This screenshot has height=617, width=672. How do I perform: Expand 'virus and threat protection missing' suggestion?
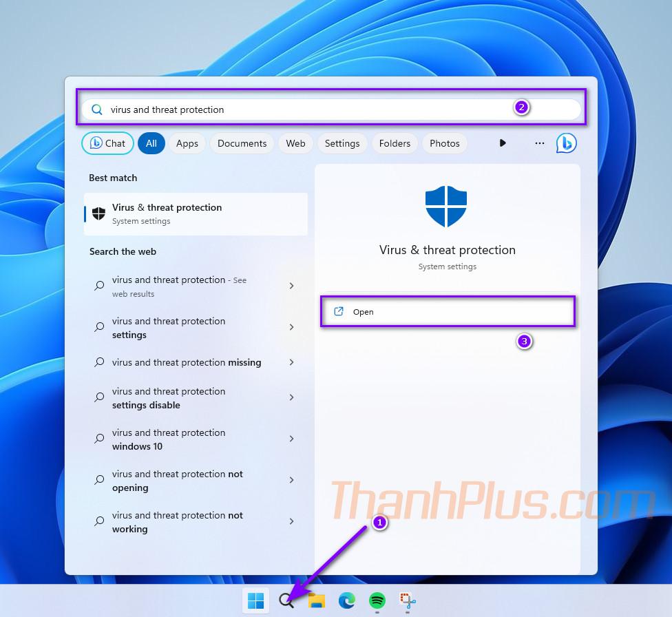tap(292, 362)
